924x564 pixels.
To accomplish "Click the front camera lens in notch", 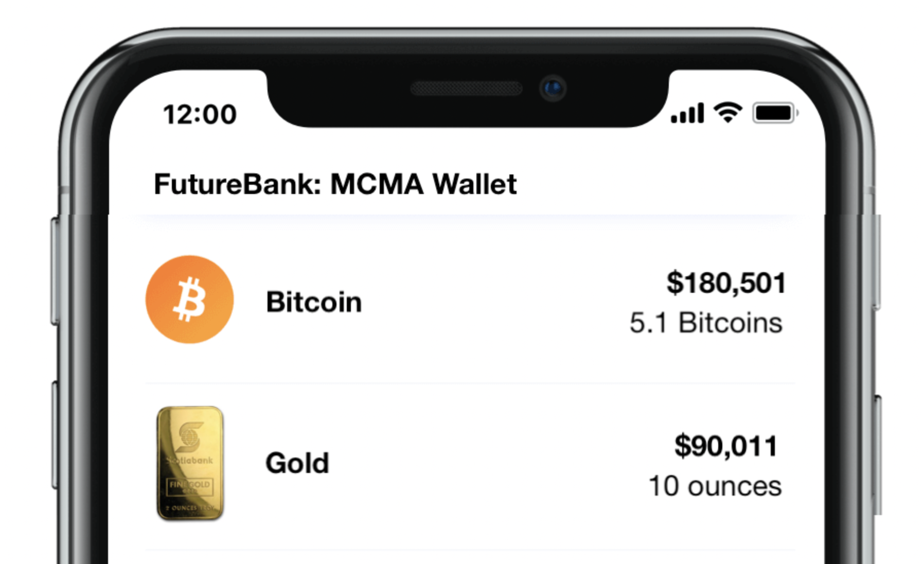I will pos(553,89).
